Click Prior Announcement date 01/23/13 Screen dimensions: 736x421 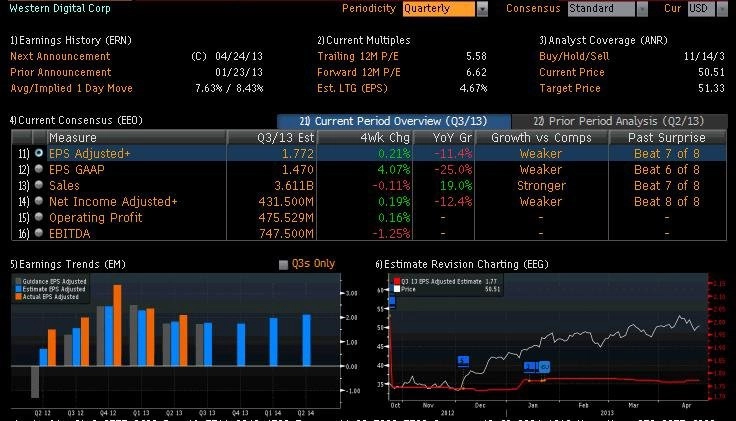click(239, 72)
